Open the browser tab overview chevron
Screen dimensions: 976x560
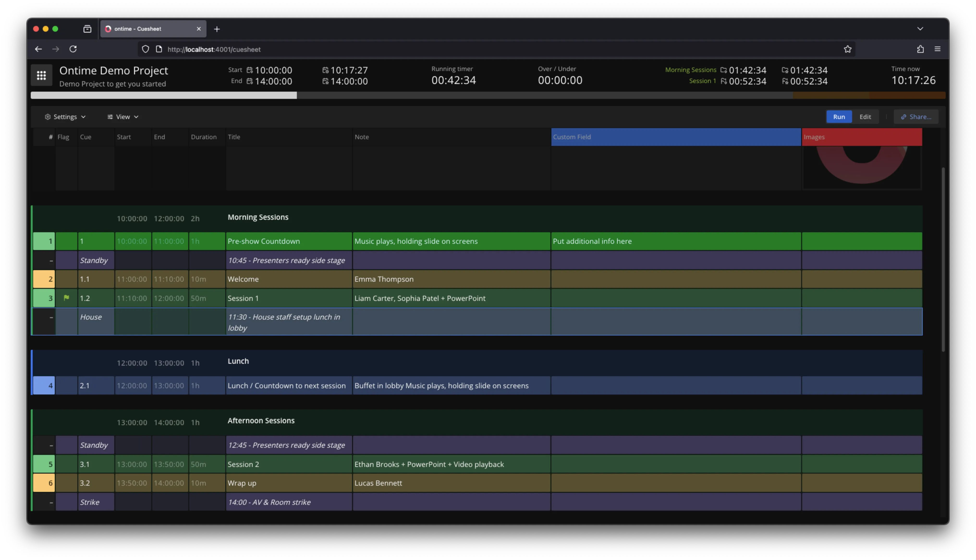click(x=921, y=29)
